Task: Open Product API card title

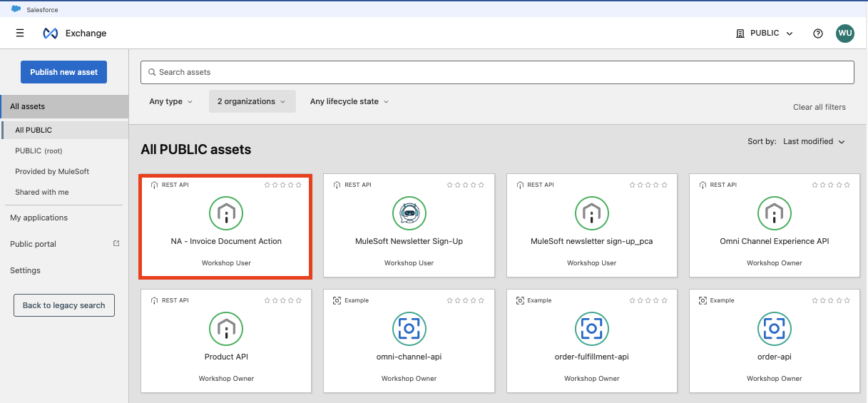Action: tap(226, 357)
